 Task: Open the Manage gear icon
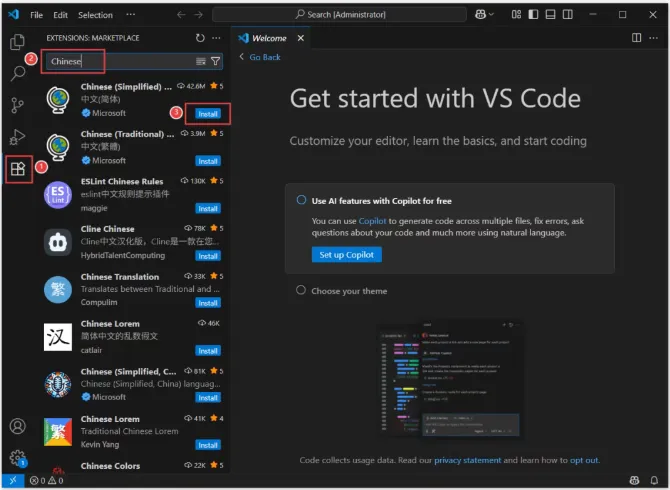[x=18, y=458]
